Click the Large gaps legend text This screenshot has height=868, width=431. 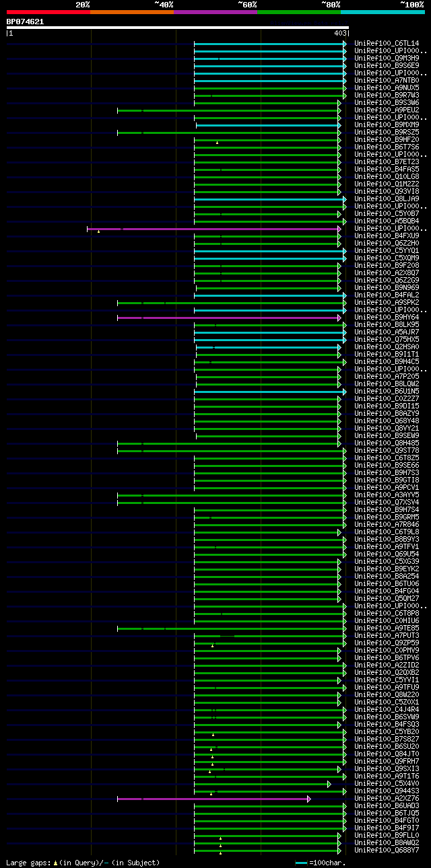(83, 862)
